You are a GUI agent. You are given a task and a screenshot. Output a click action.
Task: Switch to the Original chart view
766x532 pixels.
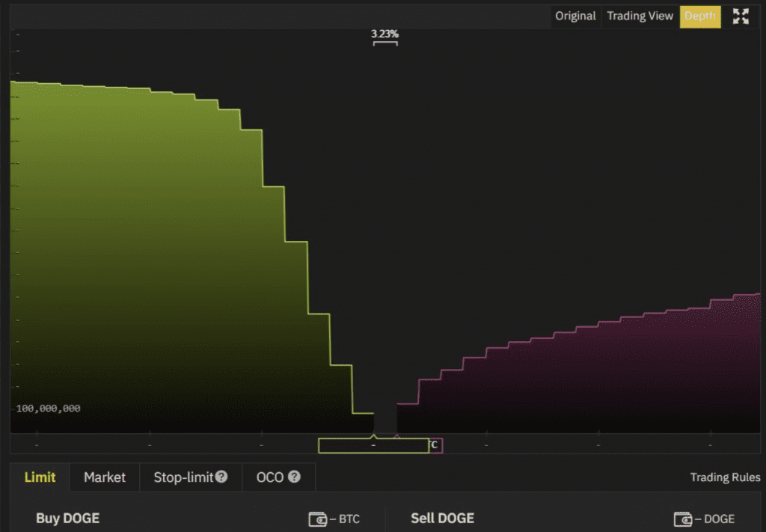[x=575, y=16]
